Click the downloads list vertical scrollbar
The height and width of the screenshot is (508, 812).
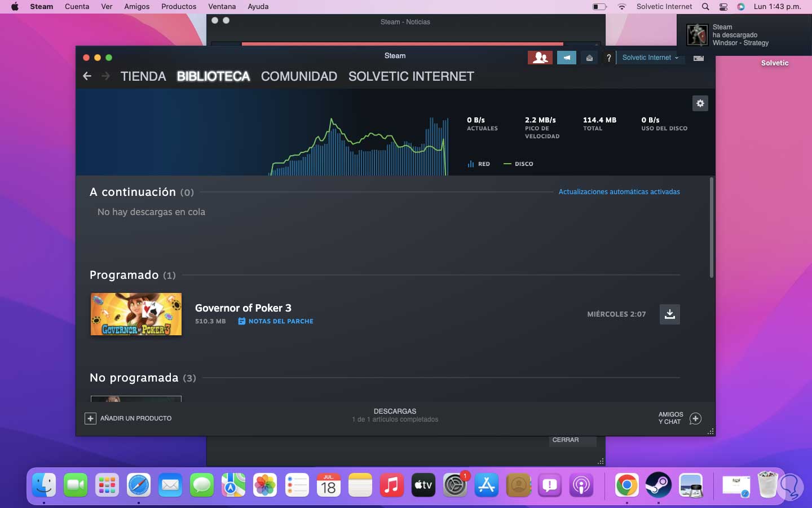[x=712, y=227]
